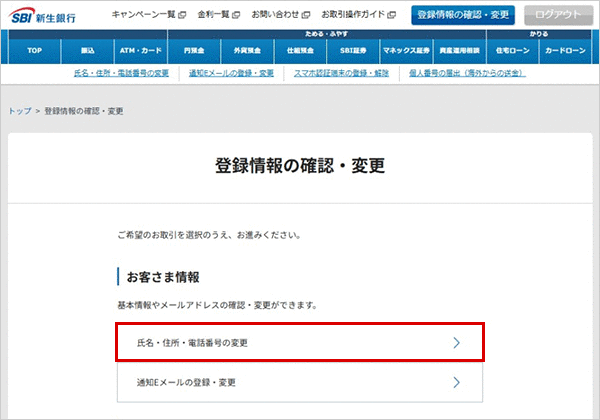
Task: Open the キャンペーン一覧 link
Action: [x=148, y=15]
